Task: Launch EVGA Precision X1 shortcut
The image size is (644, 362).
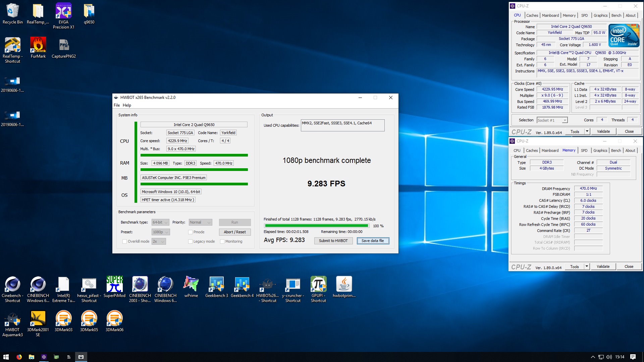Action: pos(63,16)
